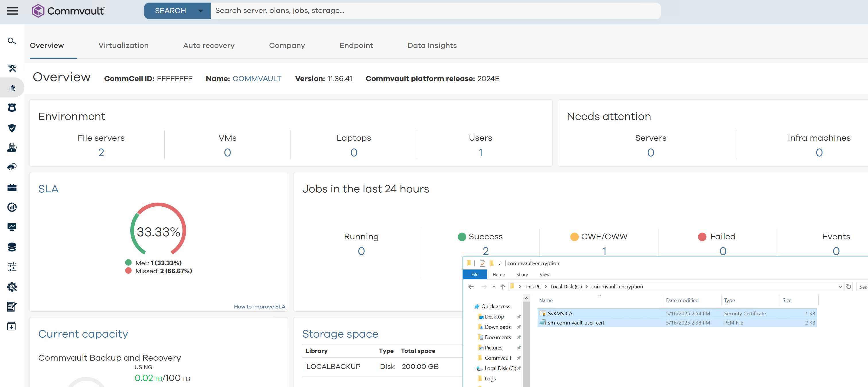The height and width of the screenshot is (387, 868).
Task: Unpin Commvault folder via its pin icon
Action: (519, 358)
